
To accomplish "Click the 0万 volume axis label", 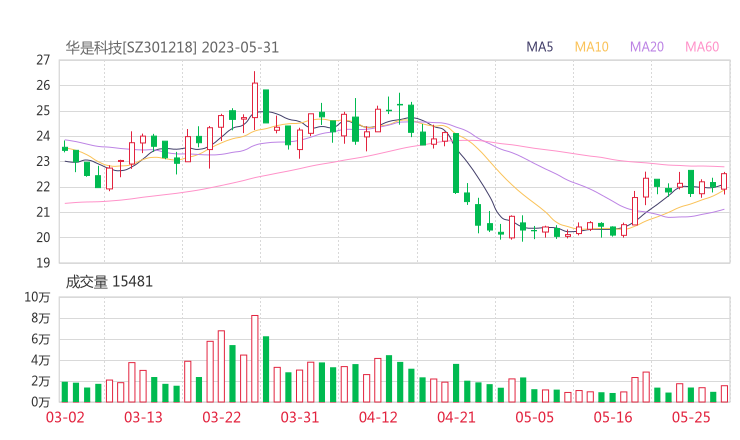I will click(41, 402).
